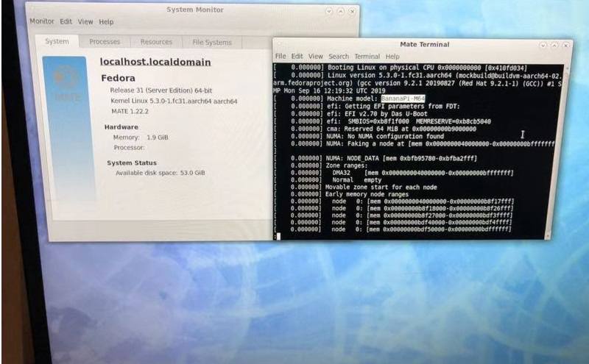Click the System Status heading
The width and height of the screenshot is (589, 364).
pos(132,163)
